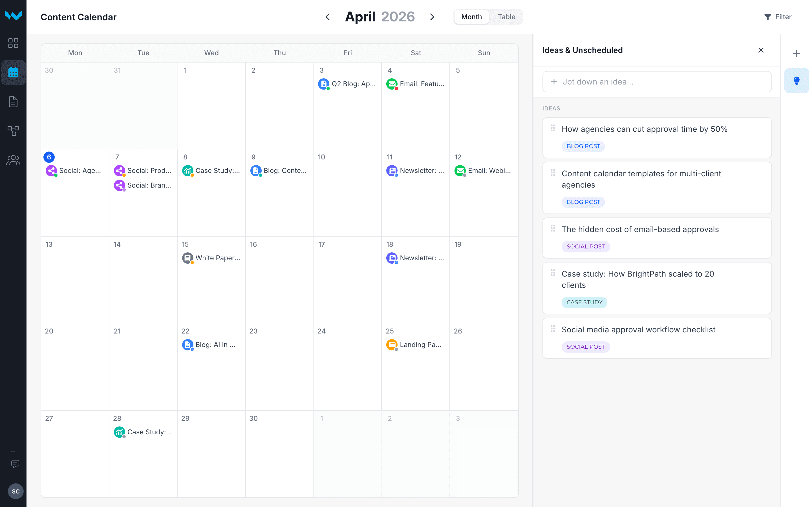
Task: Select the 'Social media approval workflow checklist' idea card
Action: click(657, 338)
